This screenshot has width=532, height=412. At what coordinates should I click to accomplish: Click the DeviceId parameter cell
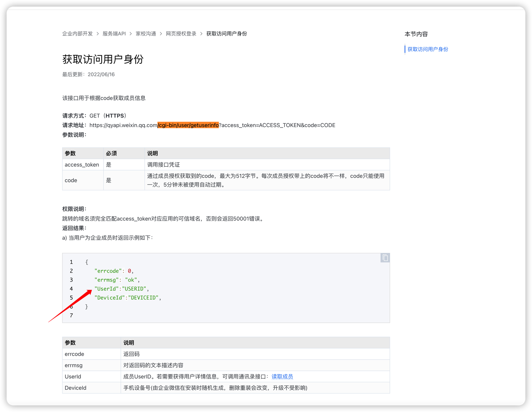click(x=75, y=388)
